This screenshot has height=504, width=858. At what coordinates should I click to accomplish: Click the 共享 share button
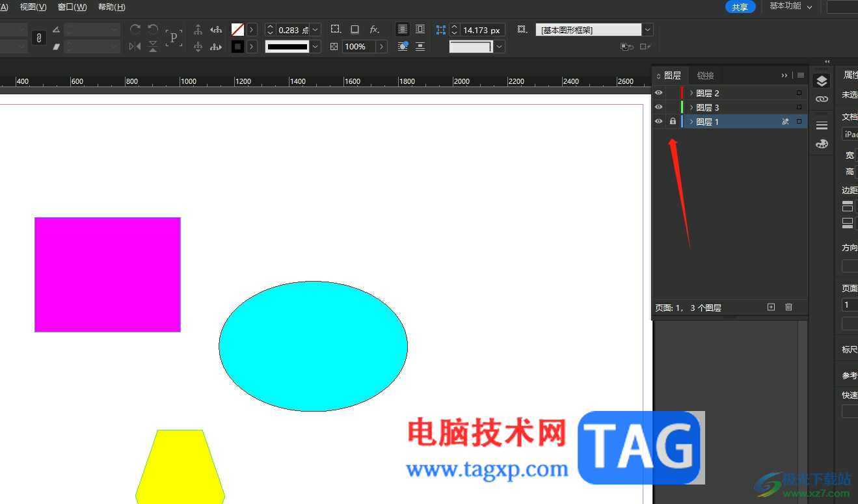click(740, 7)
